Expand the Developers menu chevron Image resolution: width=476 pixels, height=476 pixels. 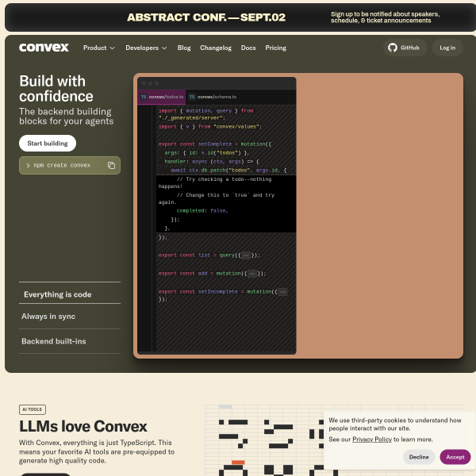164,48
